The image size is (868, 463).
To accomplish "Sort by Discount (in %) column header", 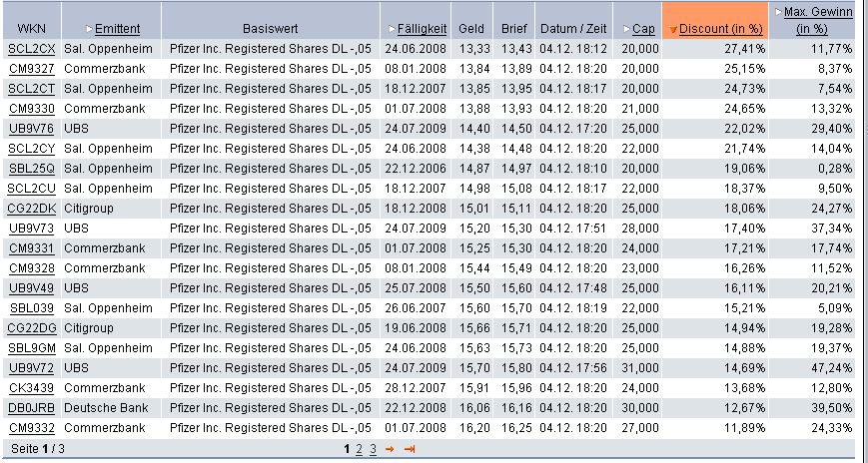I will point(721,29).
